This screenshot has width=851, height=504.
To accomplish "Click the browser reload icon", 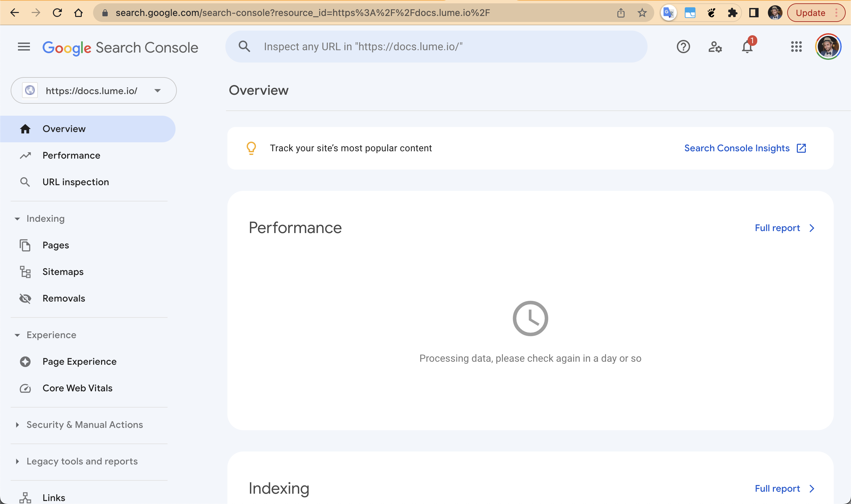I will pyautogui.click(x=57, y=13).
